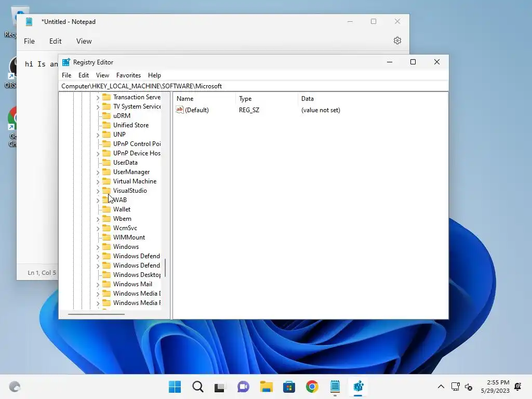Click Ln 1, Col 5 status text
Viewport: 532px width, 399px height.
click(x=42, y=272)
